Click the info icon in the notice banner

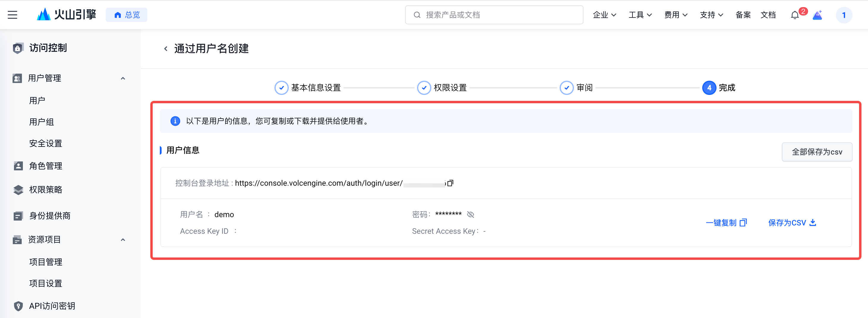(175, 121)
